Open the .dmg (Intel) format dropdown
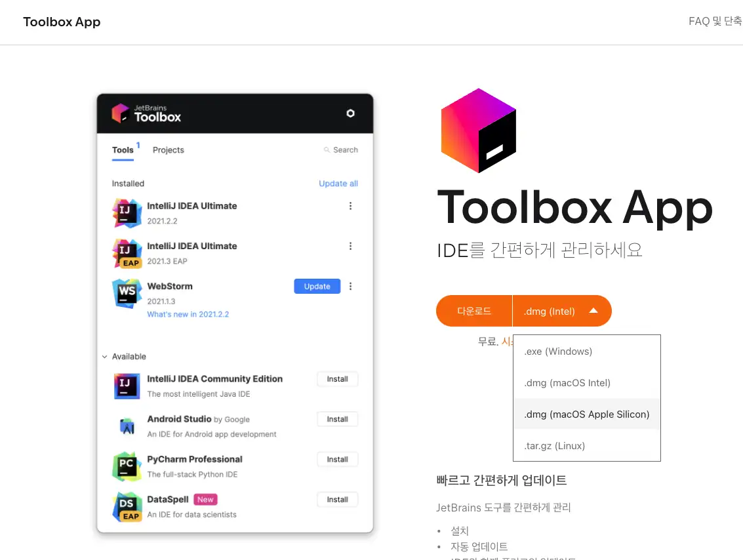The width and height of the screenshot is (743, 560). (562, 311)
